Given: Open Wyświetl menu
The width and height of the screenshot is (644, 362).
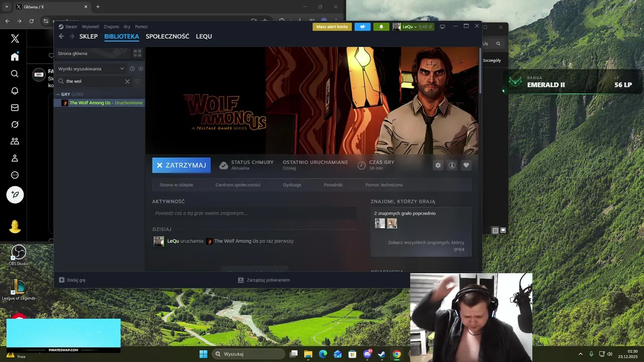Looking at the screenshot, I should pos(91,27).
